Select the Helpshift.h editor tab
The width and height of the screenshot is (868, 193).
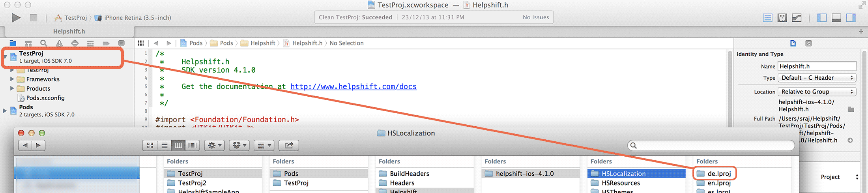pos(69,31)
